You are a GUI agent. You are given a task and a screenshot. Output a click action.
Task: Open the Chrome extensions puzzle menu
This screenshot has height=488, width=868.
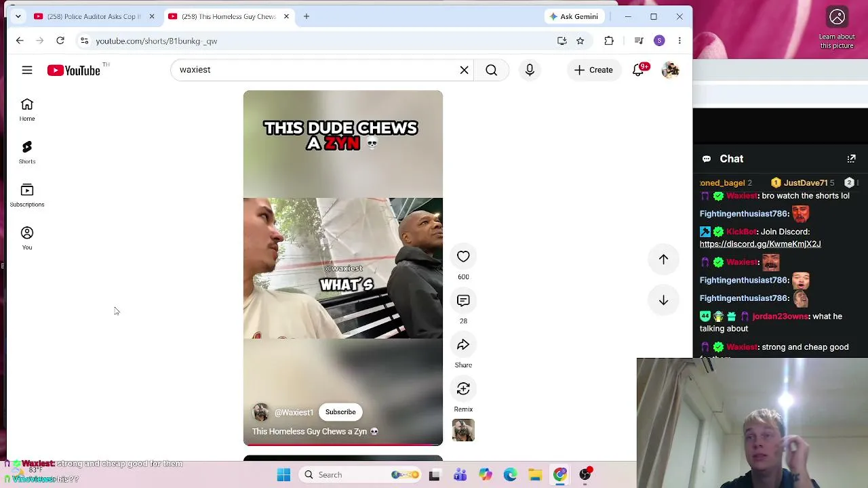click(x=609, y=41)
